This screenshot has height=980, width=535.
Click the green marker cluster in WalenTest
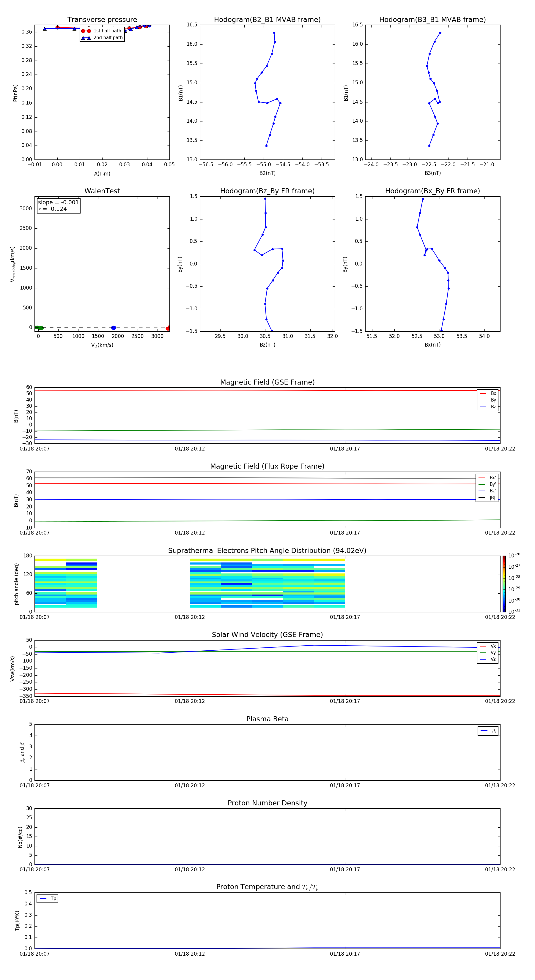[x=38, y=328]
